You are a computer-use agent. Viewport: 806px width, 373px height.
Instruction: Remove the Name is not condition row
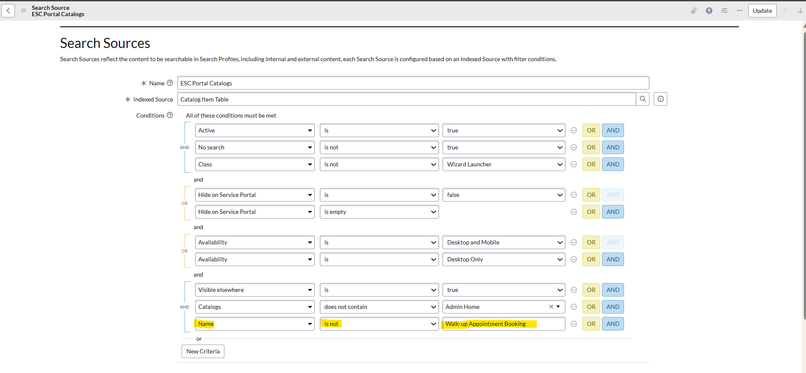click(x=574, y=324)
